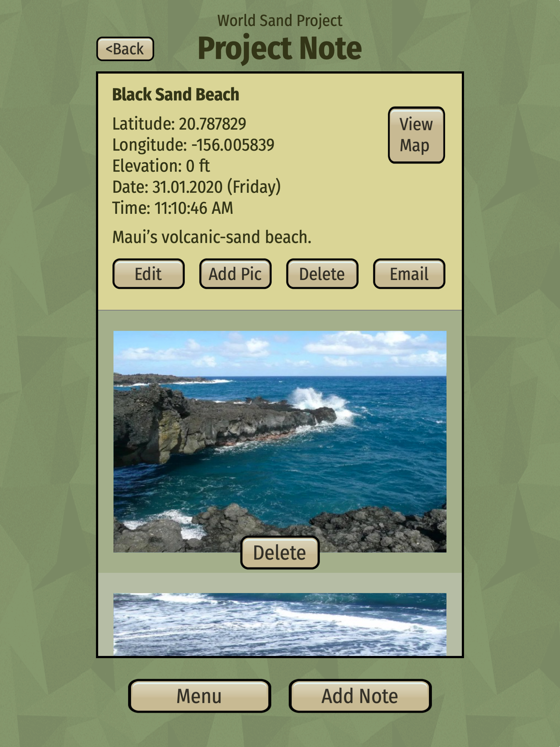Image resolution: width=560 pixels, height=747 pixels.
Task: Select the Date: 31.01.2020 (Friday) line
Action: (x=197, y=187)
